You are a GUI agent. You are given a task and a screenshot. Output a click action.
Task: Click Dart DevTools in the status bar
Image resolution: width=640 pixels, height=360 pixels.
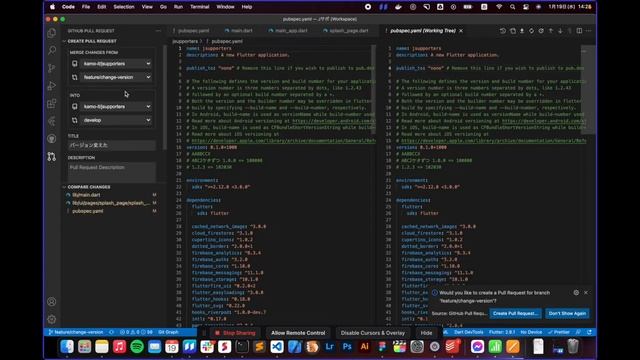[469, 332]
